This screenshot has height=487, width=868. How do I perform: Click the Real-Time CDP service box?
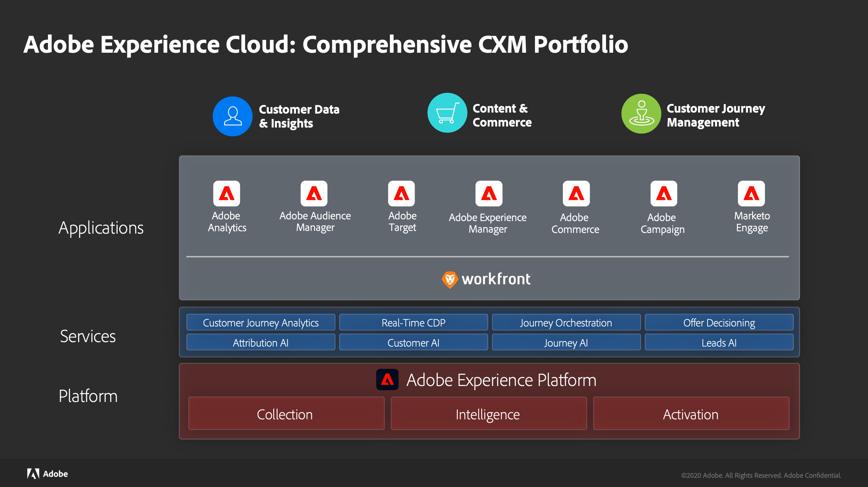(413, 322)
